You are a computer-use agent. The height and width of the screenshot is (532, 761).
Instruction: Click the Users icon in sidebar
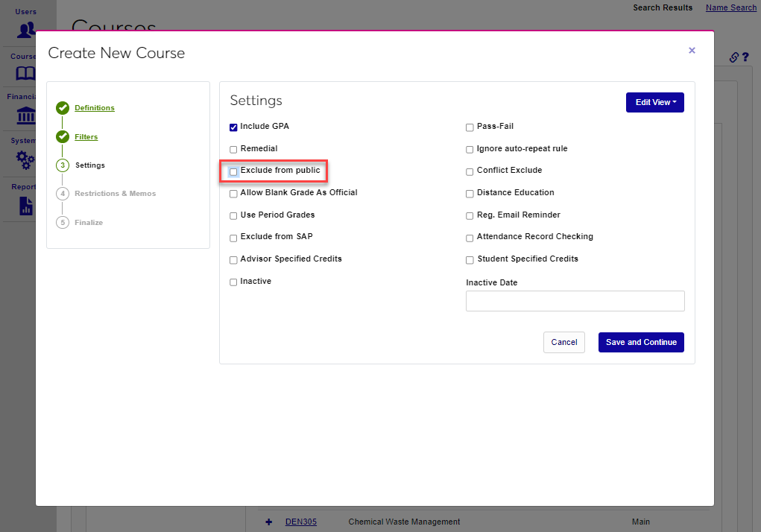tap(26, 30)
